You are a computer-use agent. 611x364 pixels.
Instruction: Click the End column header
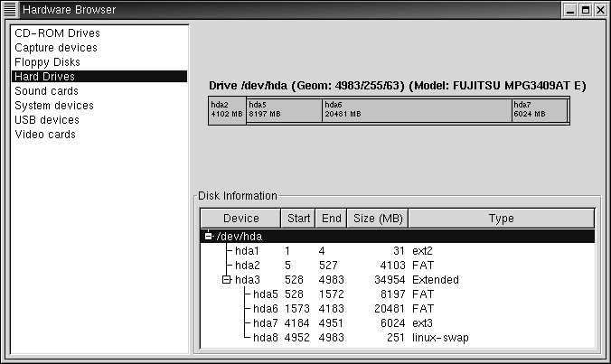332,219
